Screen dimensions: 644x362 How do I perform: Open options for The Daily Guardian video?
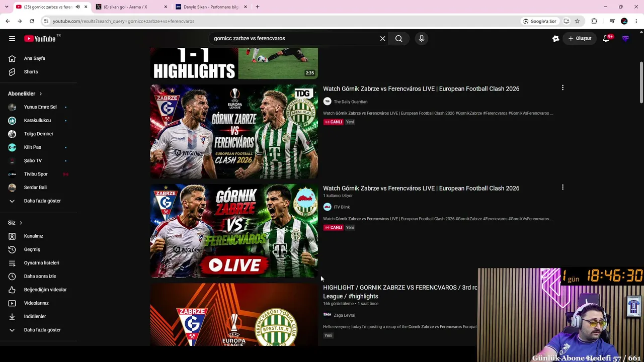point(562,88)
